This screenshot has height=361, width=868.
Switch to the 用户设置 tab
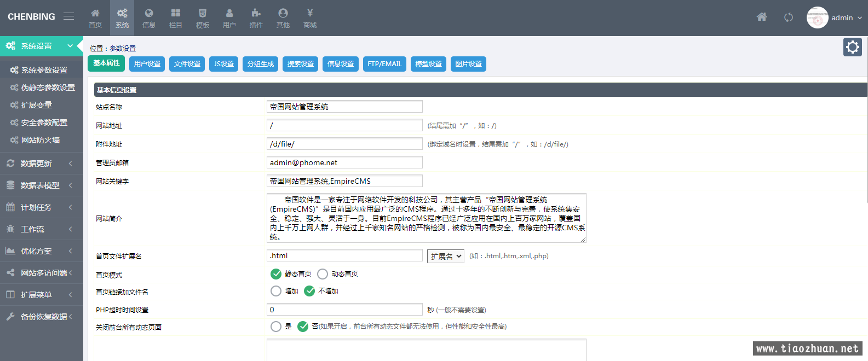tap(147, 64)
